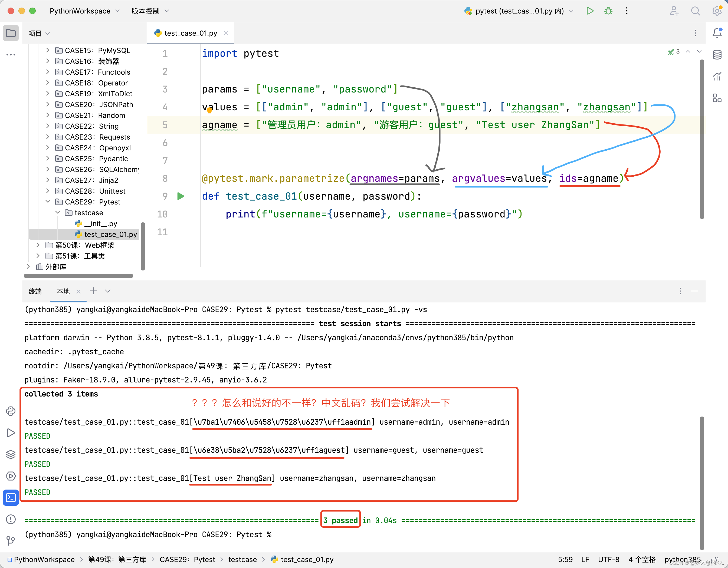Screen dimensions: 728x568
Task: Add a new terminal tab
Action: [93, 291]
